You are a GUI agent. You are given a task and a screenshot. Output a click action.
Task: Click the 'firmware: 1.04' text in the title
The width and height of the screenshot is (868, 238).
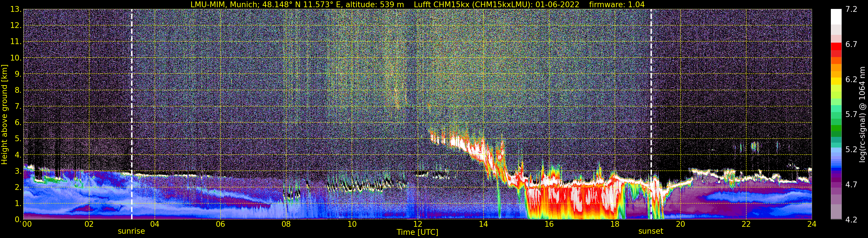click(x=617, y=5)
